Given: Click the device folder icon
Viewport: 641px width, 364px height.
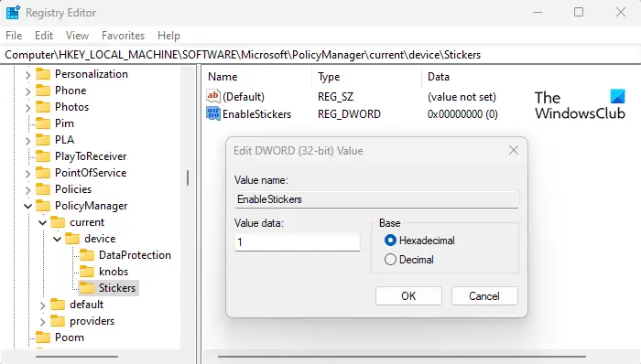Looking at the screenshot, I should click(x=72, y=239).
